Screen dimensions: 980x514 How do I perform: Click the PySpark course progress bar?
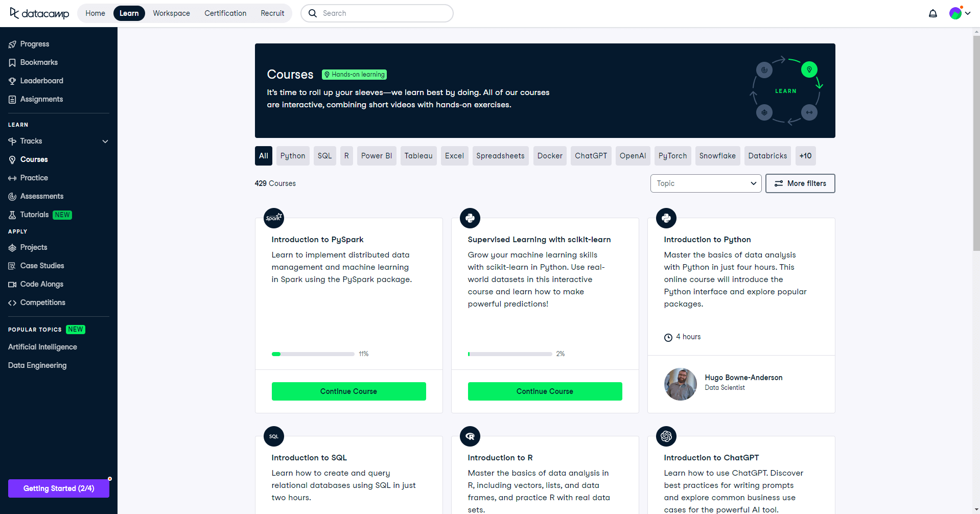[x=313, y=354]
